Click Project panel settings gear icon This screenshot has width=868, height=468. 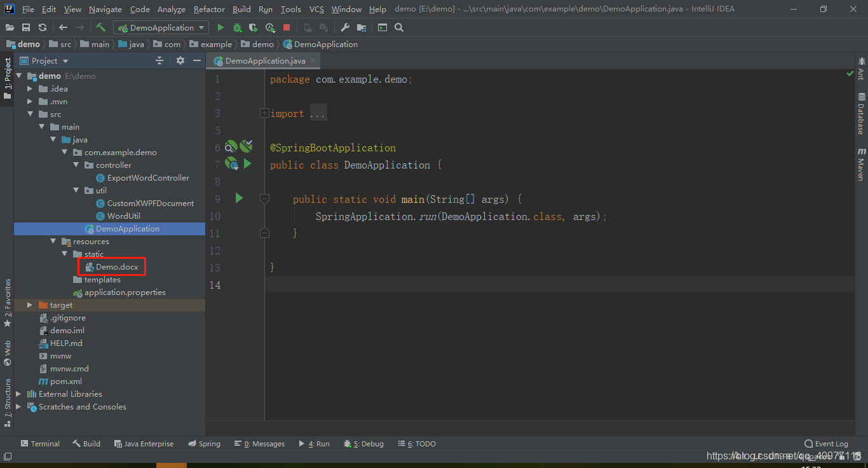pos(180,60)
